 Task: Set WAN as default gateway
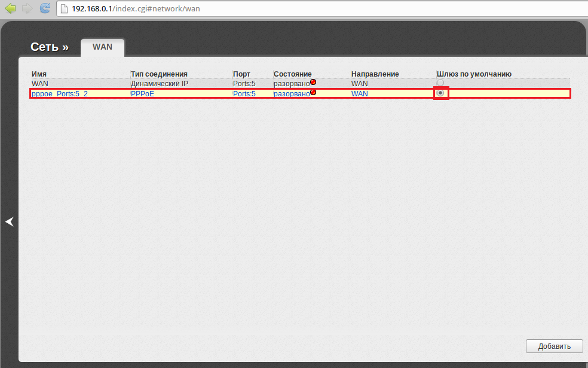click(440, 83)
